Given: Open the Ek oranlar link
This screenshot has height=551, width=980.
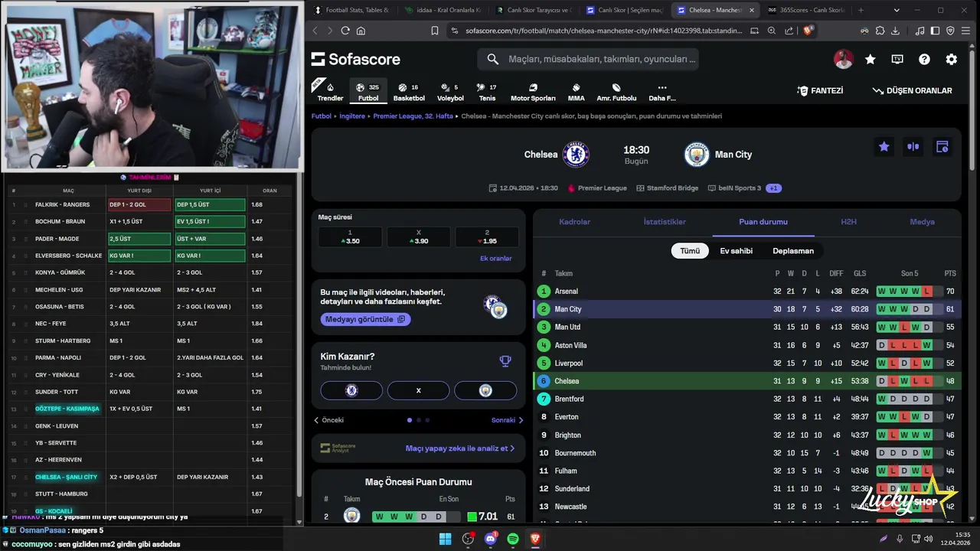Looking at the screenshot, I should coord(496,259).
